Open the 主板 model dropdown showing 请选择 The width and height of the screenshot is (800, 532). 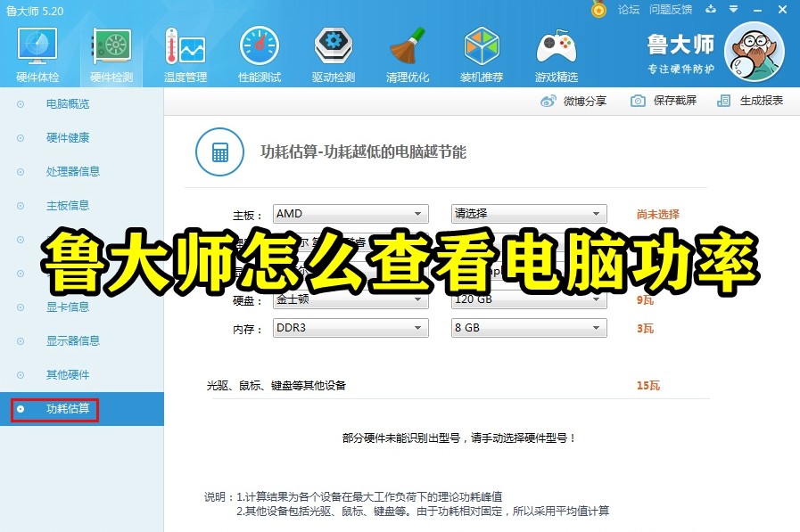[x=529, y=214]
